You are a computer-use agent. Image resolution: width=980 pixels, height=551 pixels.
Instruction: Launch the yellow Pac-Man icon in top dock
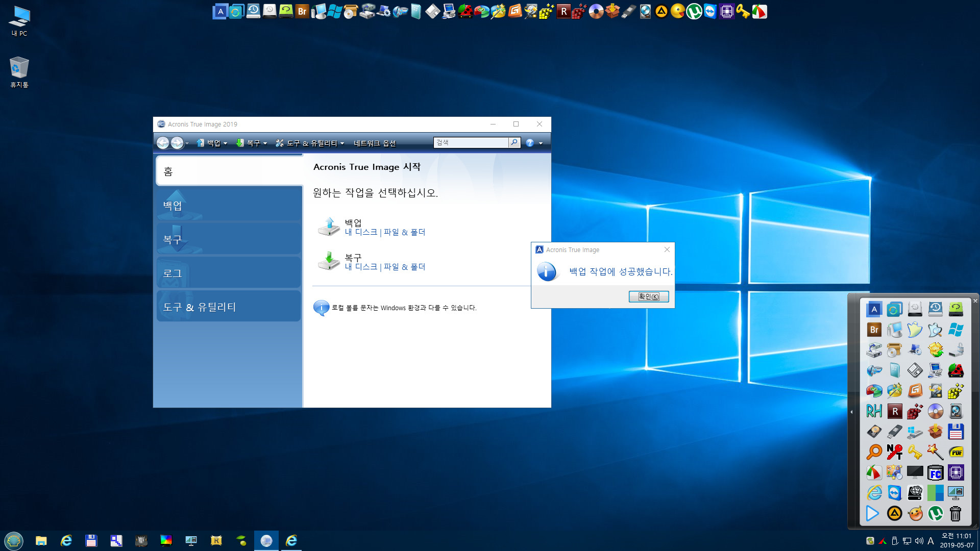coord(678,11)
